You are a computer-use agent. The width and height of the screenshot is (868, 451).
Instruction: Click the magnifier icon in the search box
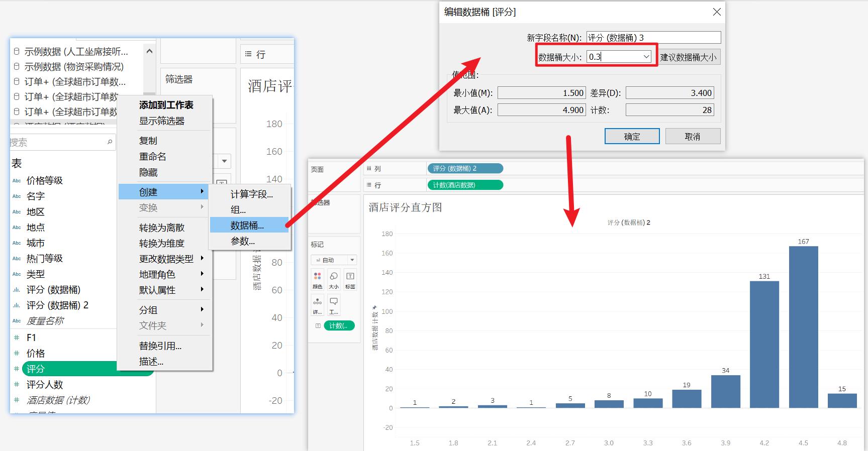pyautogui.click(x=110, y=142)
